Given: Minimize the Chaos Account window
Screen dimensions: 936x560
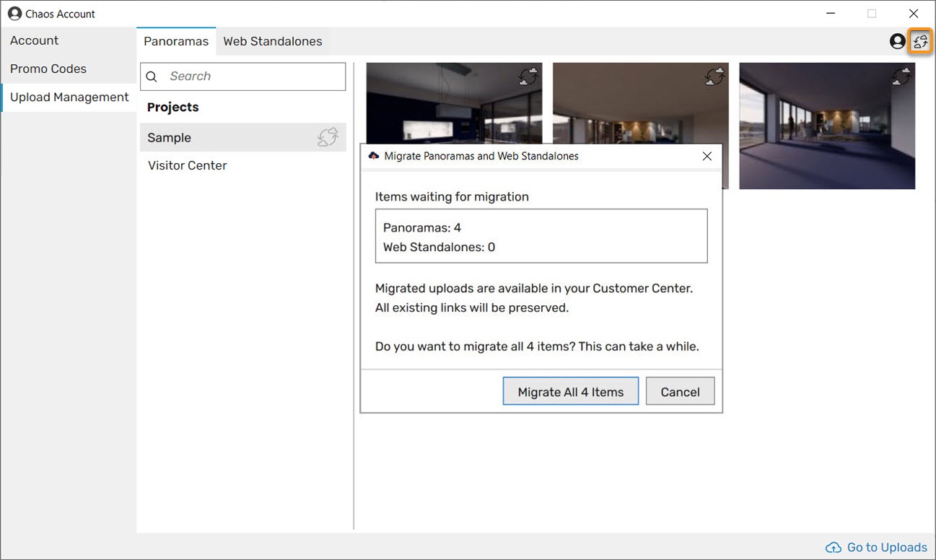Looking at the screenshot, I should point(831,14).
